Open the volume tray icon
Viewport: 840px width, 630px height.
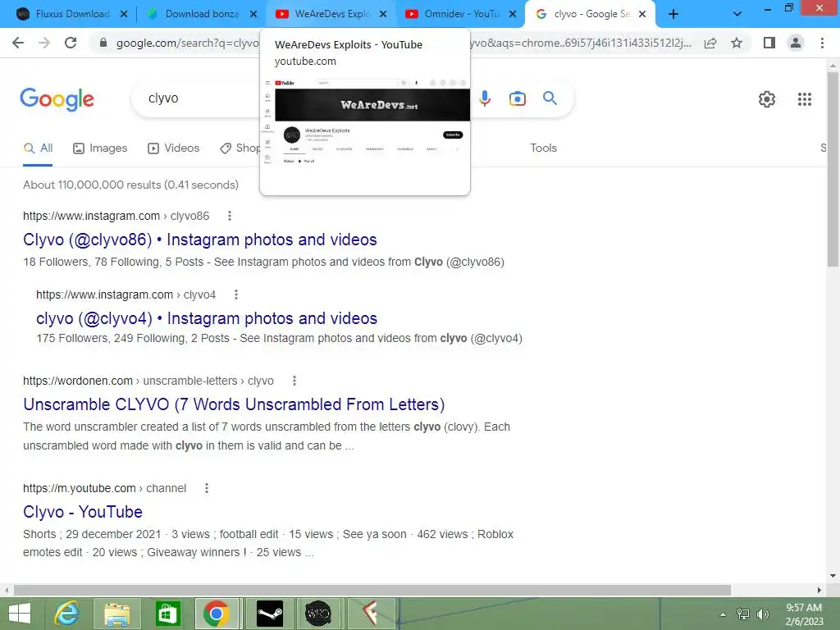(763, 614)
